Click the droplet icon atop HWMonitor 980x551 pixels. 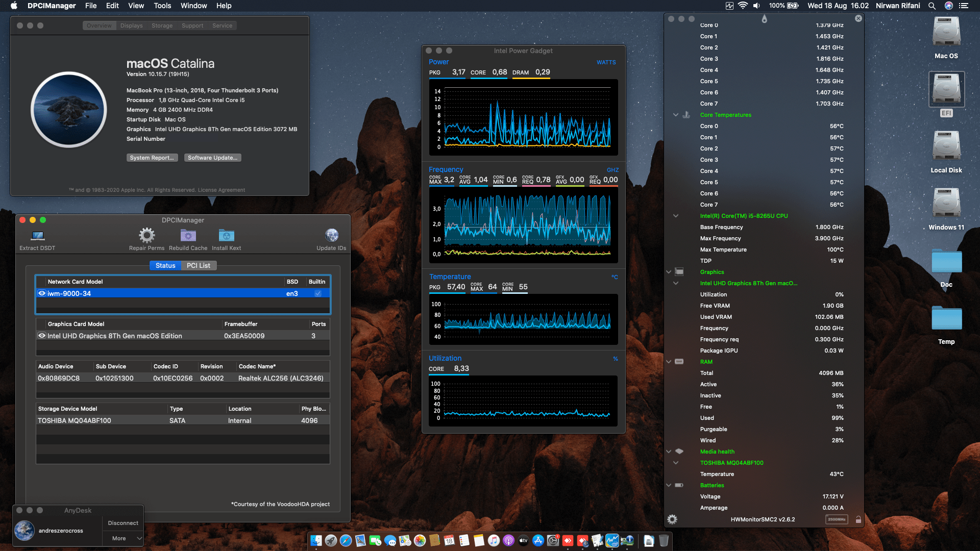(764, 19)
